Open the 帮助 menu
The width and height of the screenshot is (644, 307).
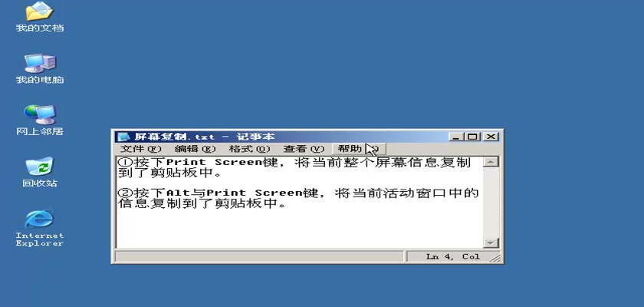coord(359,149)
